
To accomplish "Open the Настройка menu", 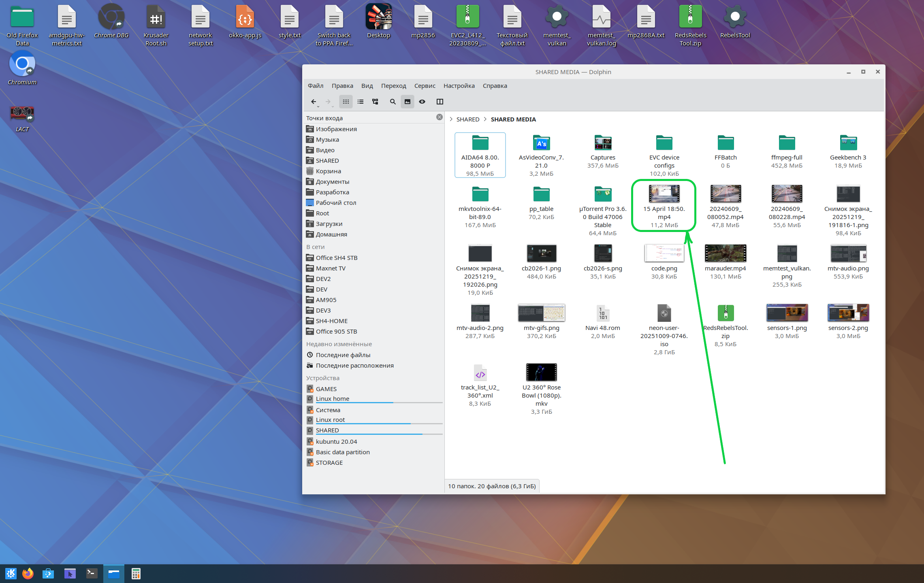I will click(x=459, y=86).
